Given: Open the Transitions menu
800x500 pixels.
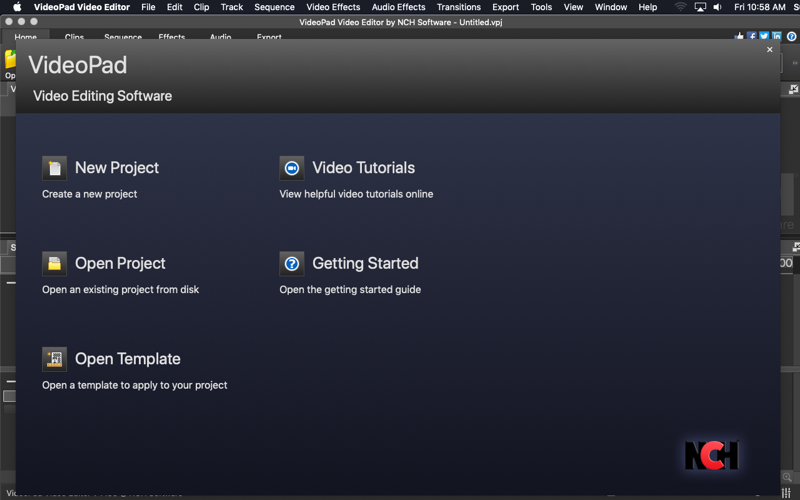Looking at the screenshot, I should pos(459,7).
